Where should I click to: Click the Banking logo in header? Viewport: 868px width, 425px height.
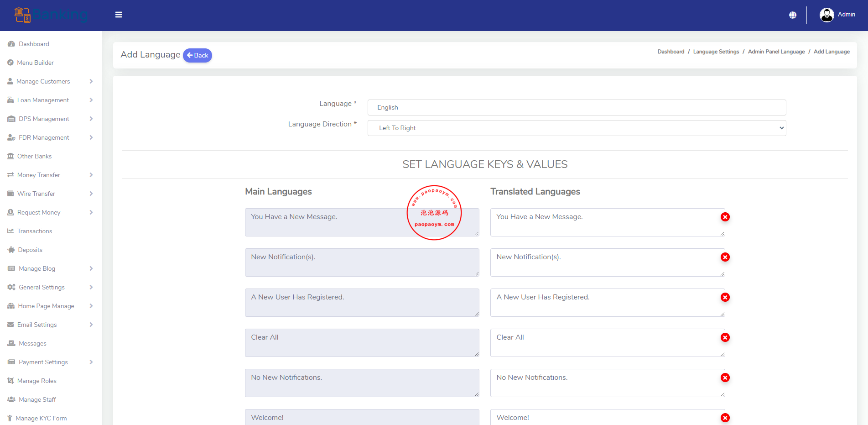click(x=51, y=15)
